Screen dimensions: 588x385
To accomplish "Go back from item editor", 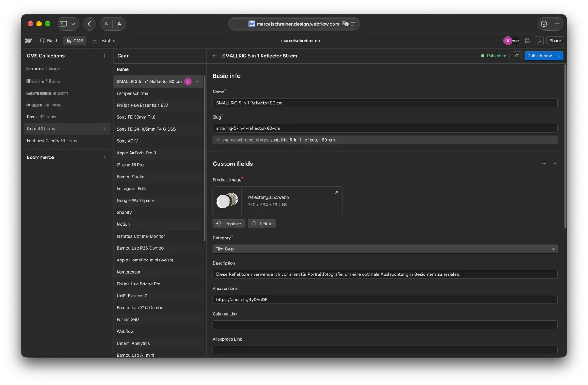I will (x=215, y=56).
